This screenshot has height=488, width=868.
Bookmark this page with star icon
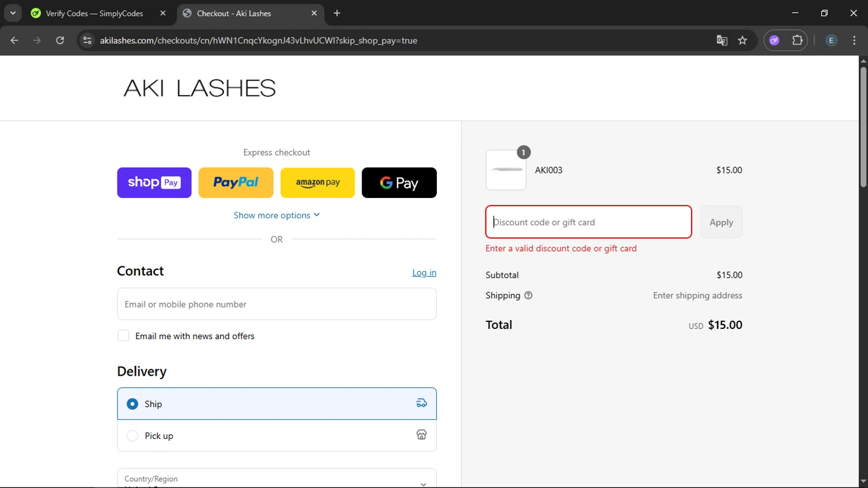coord(742,41)
